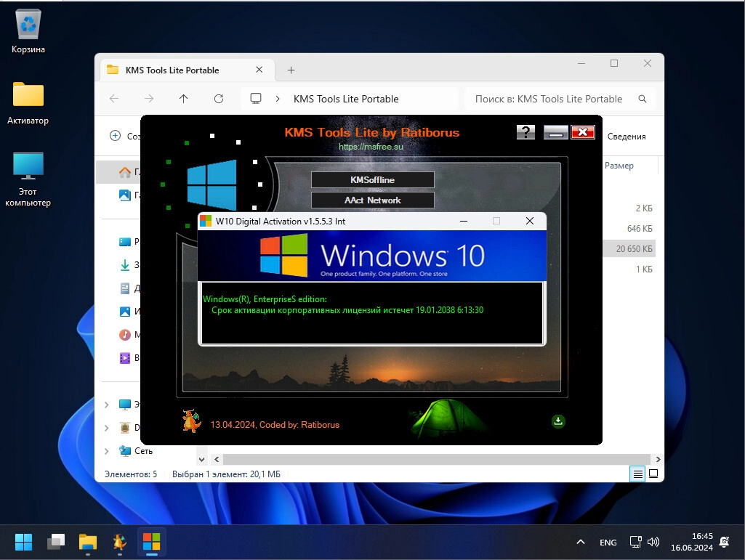Go up one folder level
The image size is (745, 560).
[x=183, y=99]
